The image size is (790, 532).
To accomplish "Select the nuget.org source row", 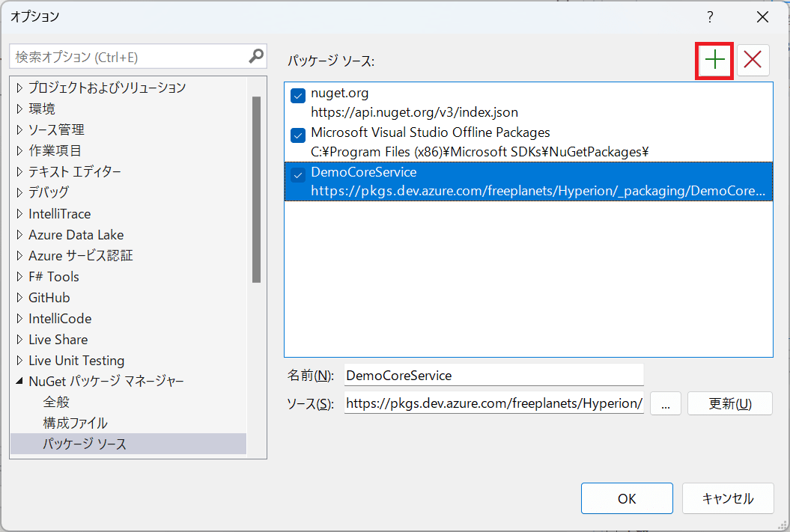I will tap(529, 103).
